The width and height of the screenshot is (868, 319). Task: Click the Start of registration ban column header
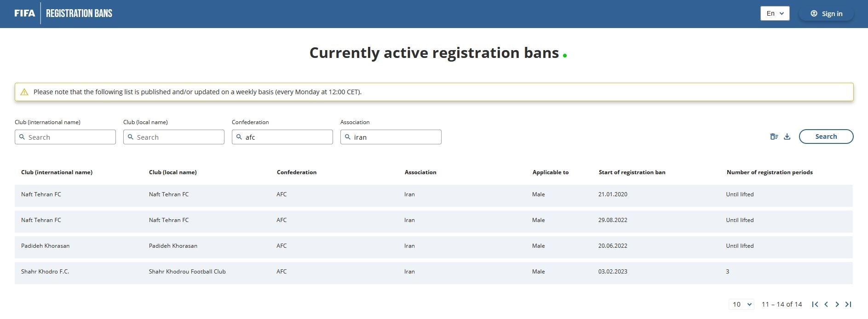click(632, 172)
